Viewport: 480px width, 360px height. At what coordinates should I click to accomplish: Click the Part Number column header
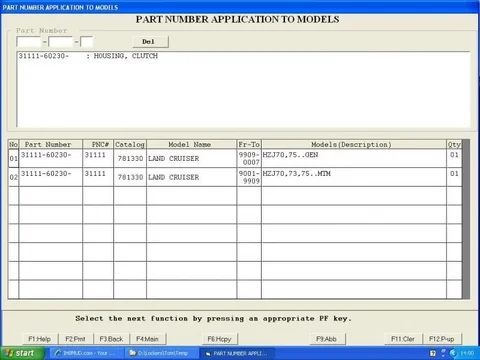click(51, 144)
